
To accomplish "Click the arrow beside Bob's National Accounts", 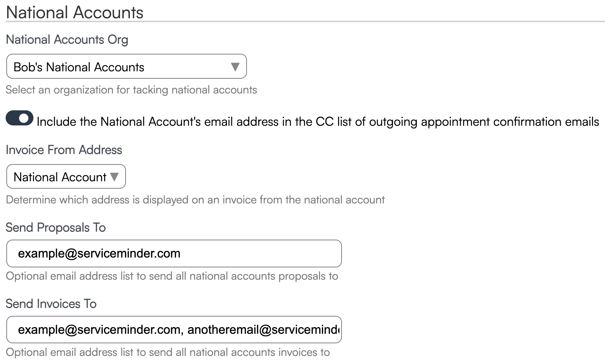I will tap(235, 67).
